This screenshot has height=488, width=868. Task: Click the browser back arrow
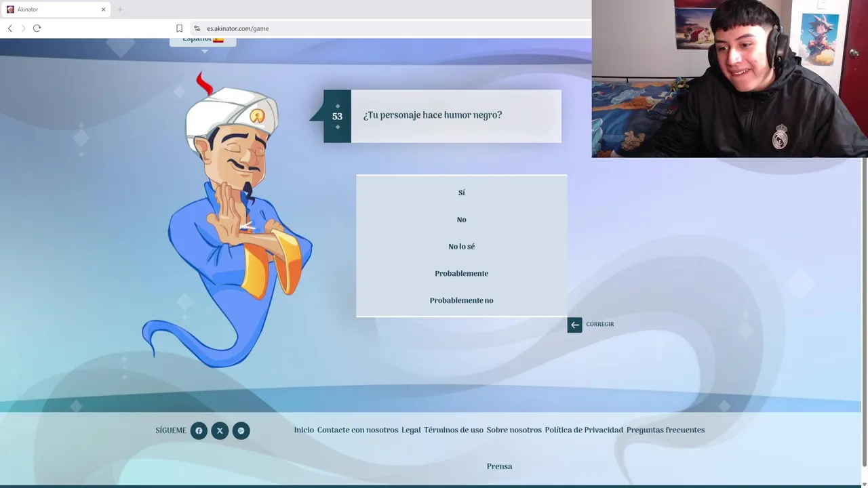[x=9, y=28]
